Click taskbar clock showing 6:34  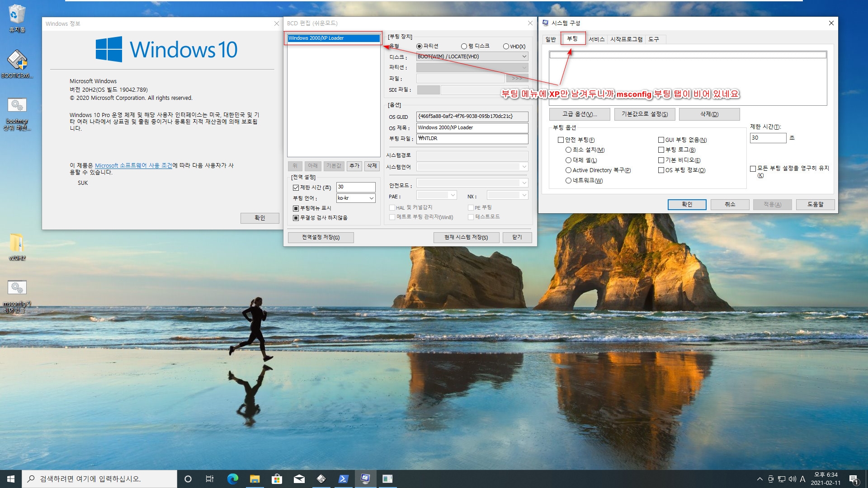[826, 479]
